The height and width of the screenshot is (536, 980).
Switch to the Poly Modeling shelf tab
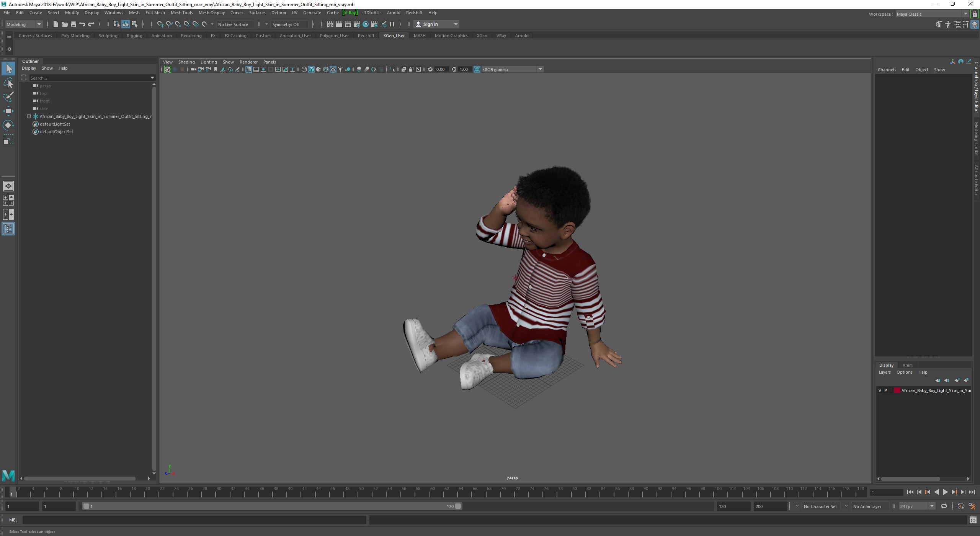[x=75, y=36]
